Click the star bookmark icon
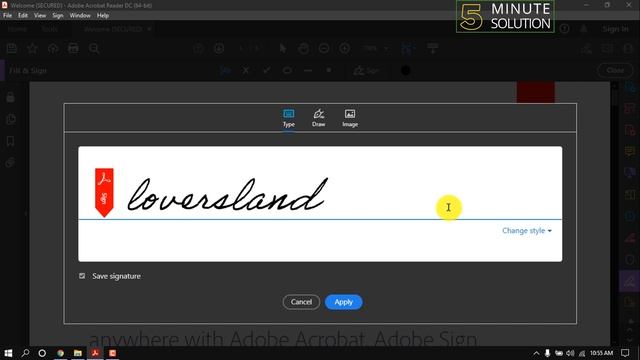Image resolution: width=640 pixels, height=360 pixels. click(x=32, y=49)
